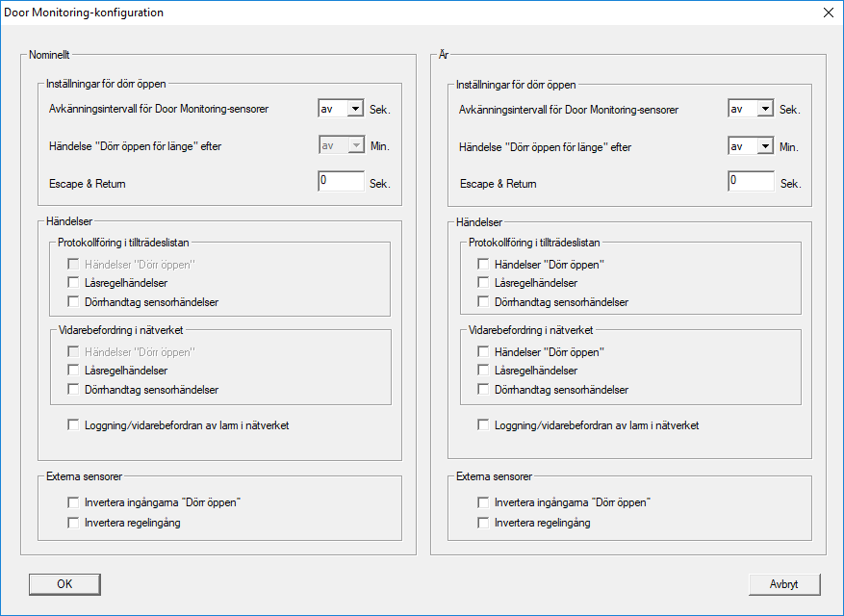Check Är Protokollföring Händelser "Dörr öppen"

click(x=483, y=264)
